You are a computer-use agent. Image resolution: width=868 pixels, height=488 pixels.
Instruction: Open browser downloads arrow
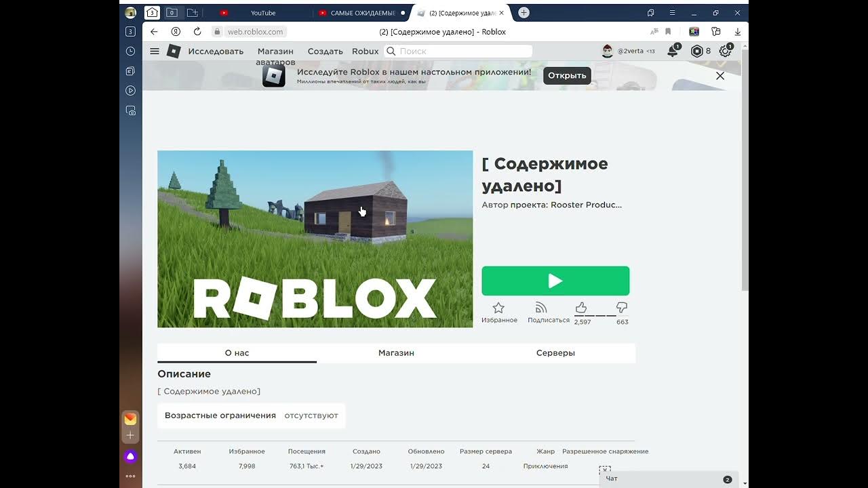click(737, 32)
